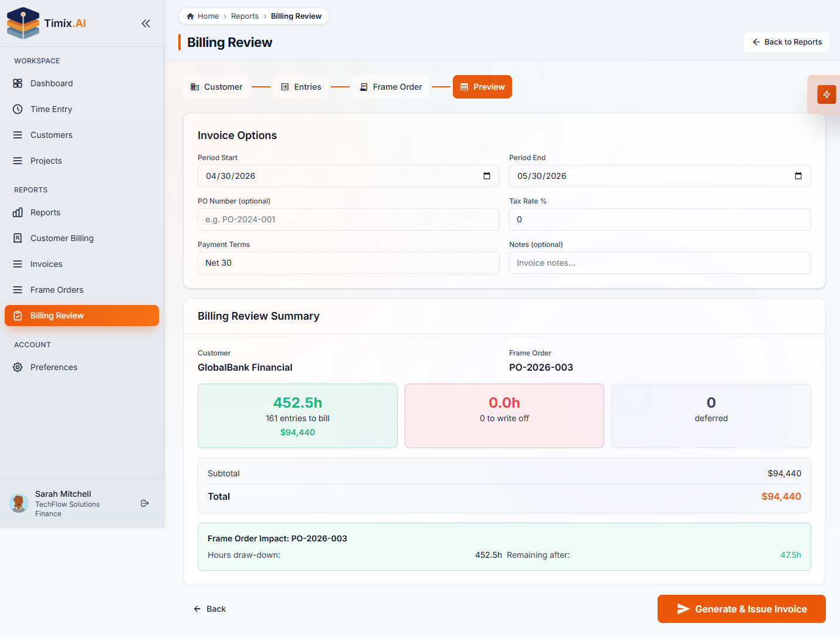Collapse the sidebar with double-chevron icon
Image resolution: width=840 pixels, height=637 pixels.
click(x=146, y=23)
